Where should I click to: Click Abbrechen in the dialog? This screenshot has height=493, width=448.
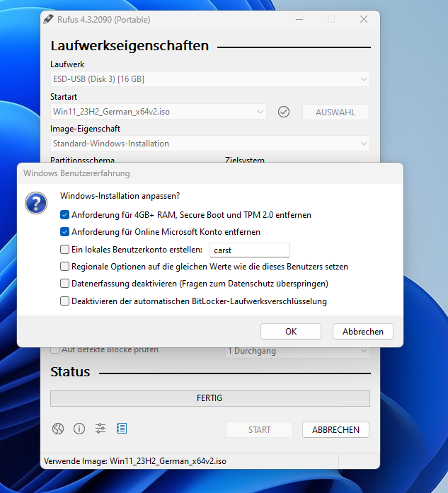(x=362, y=331)
